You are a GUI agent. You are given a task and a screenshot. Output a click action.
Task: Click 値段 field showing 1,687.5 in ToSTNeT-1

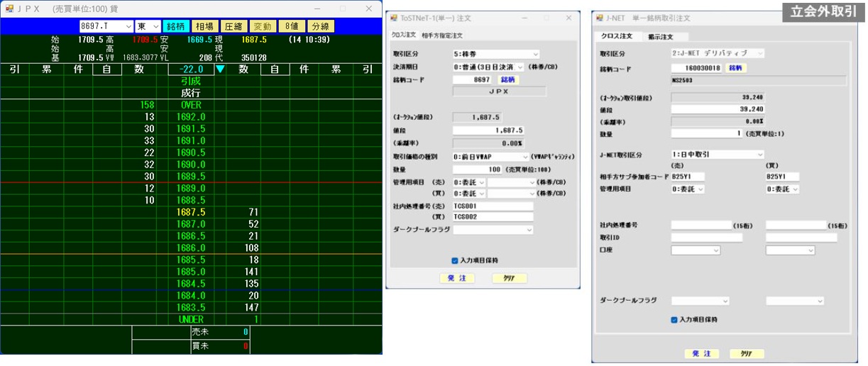(488, 131)
